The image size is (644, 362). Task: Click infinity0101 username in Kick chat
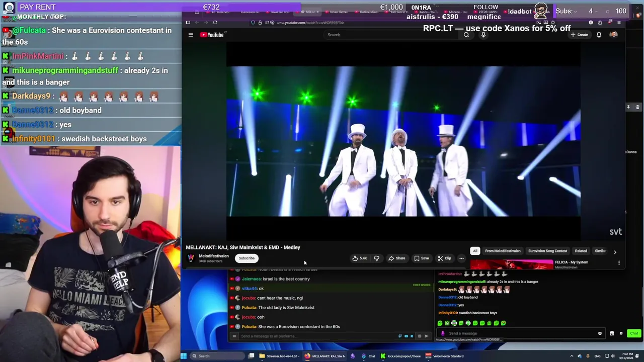pyautogui.click(x=447, y=313)
